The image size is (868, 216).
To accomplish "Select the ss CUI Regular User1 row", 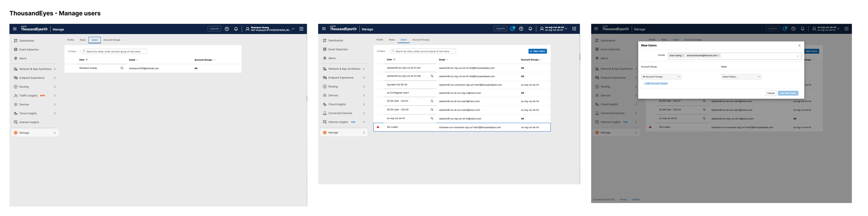I will (462, 93).
